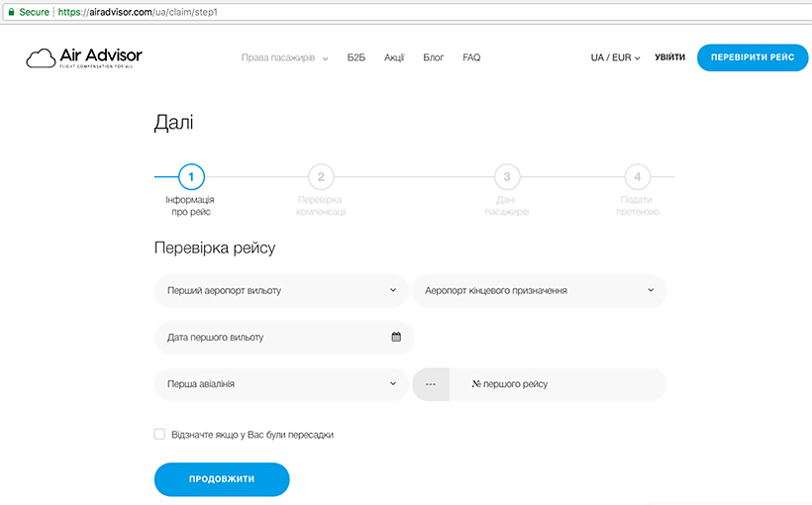Screen dimensions: 812x505
Task: Click the calendar icon in date field
Action: [x=396, y=337]
